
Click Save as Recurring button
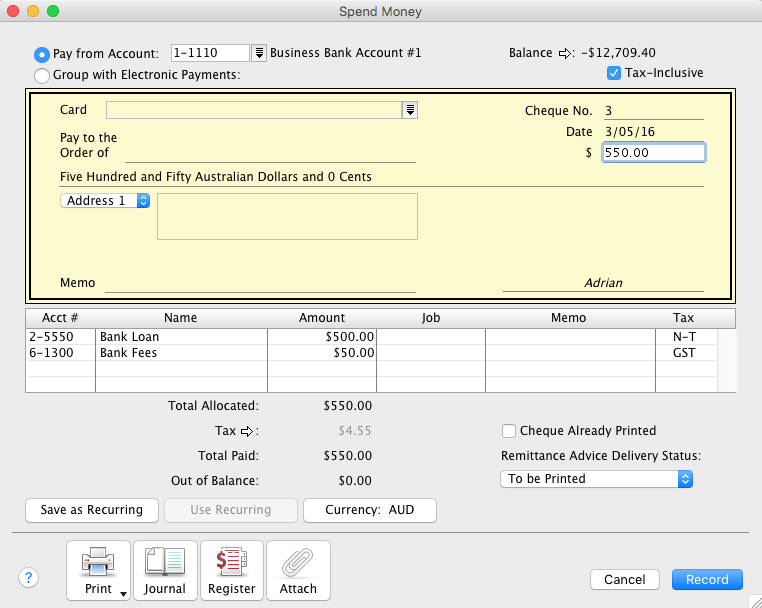tap(91, 510)
